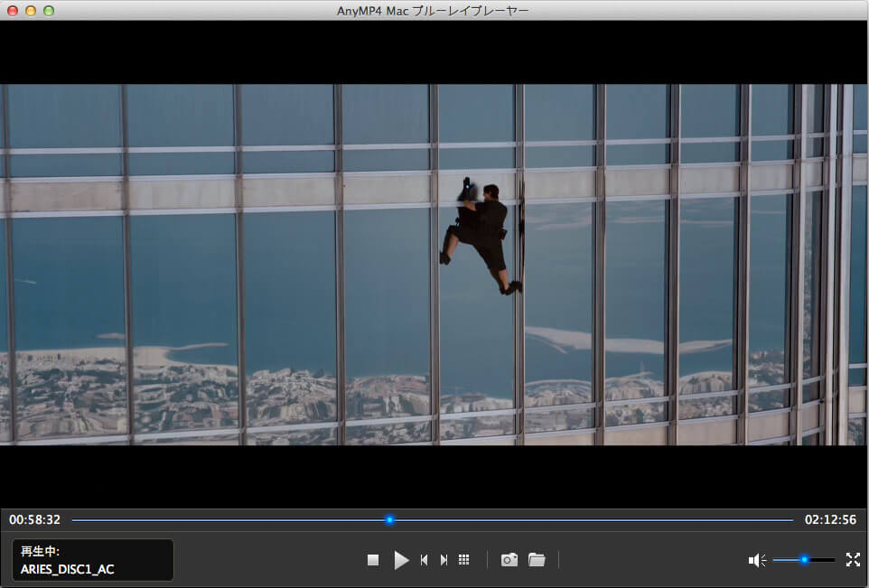Take a snapshot with the camera icon
The height and width of the screenshot is (588, 869).
(x=509, y=560)
